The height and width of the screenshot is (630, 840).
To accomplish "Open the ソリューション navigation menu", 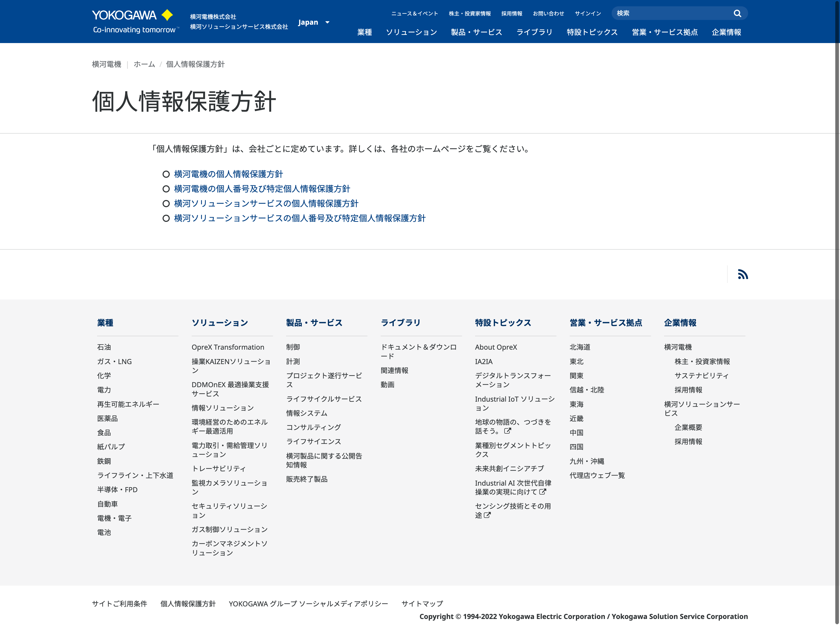I will click(x=411, y=32).
